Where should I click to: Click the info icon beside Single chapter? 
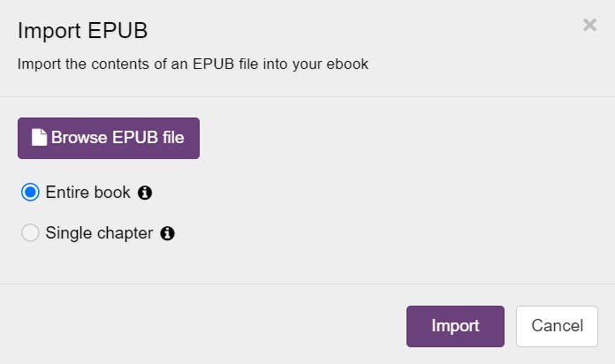(x=168, y=234)
